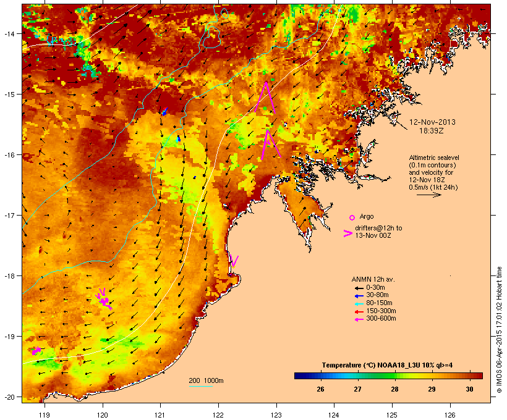Click the colorbar value 26

coord(320,389)
